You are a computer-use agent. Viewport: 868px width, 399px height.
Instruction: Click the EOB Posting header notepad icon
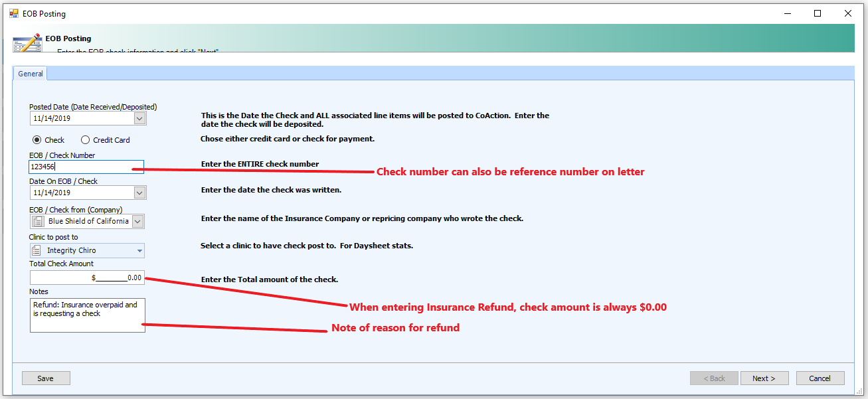27,42
